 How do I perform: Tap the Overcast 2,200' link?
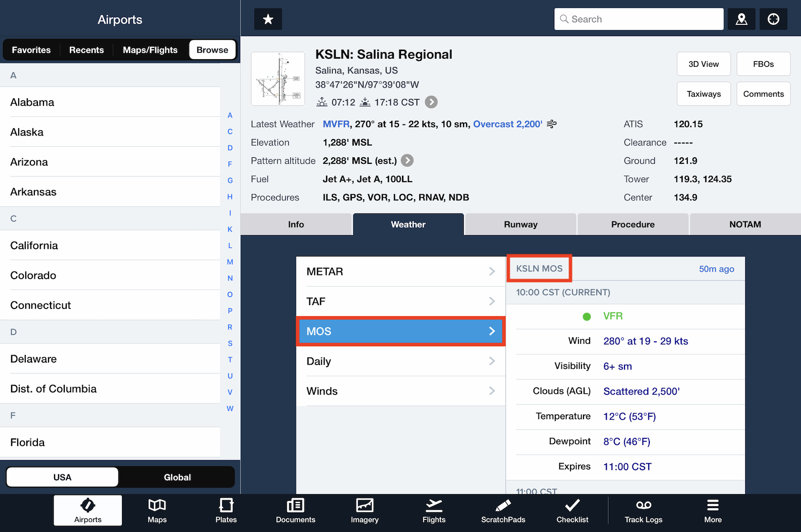tap(508, 124)
